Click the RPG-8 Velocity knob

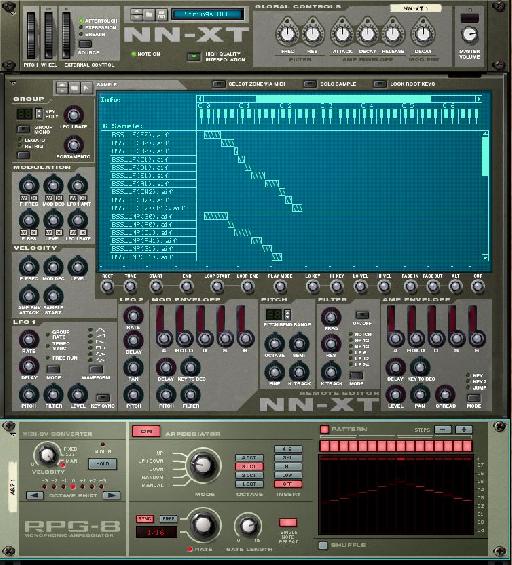(x=47, y=455)
